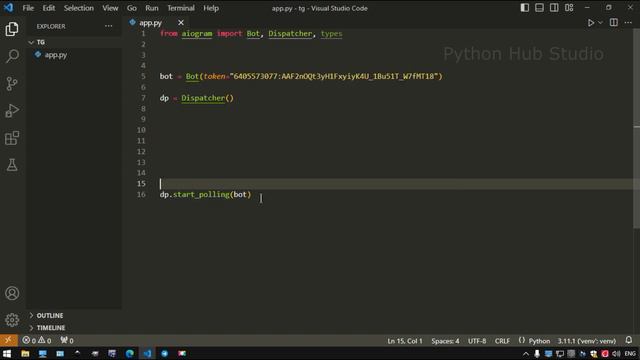The image size is (640, 360).
Task: Open the Terminal menu
Action: coord(181,8)
